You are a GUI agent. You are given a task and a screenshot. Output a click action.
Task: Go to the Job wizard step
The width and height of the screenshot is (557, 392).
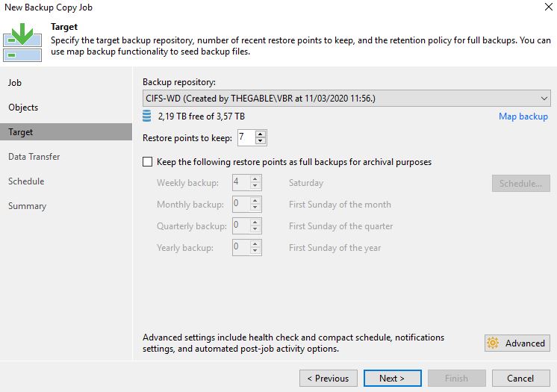pyautogui.click(x=15, y=83)
